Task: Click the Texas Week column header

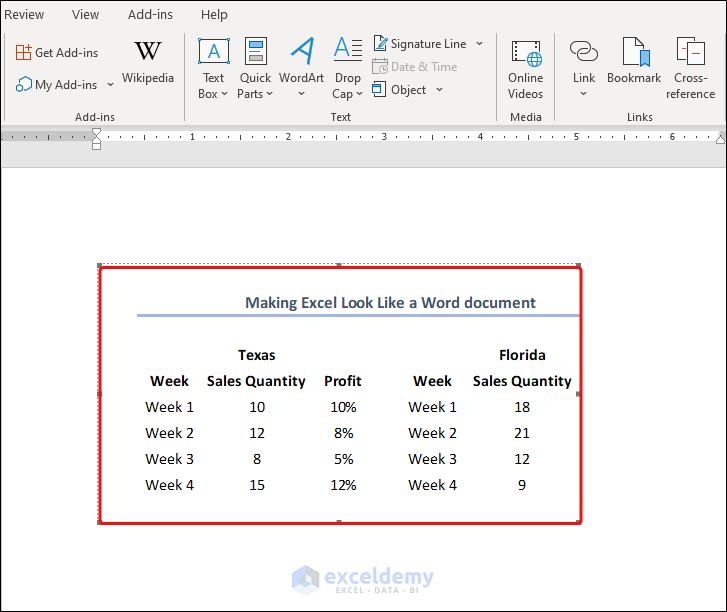Action: (x=169, y=381)
